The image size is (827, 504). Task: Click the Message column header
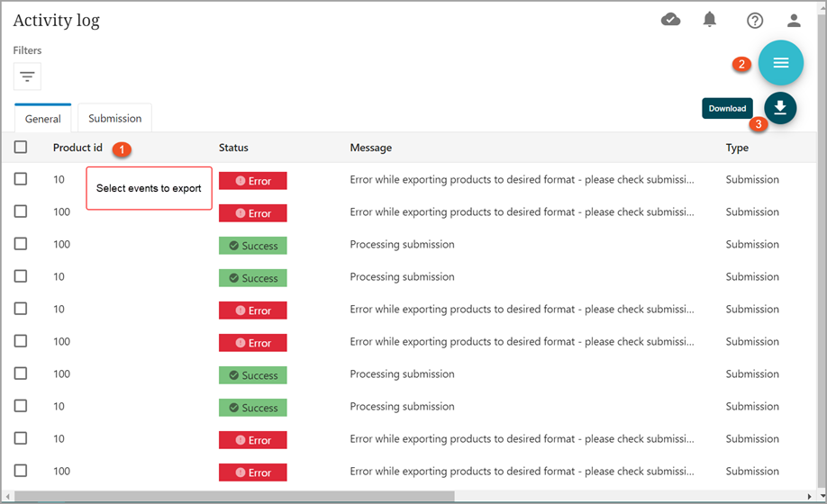tap(370, 148)
